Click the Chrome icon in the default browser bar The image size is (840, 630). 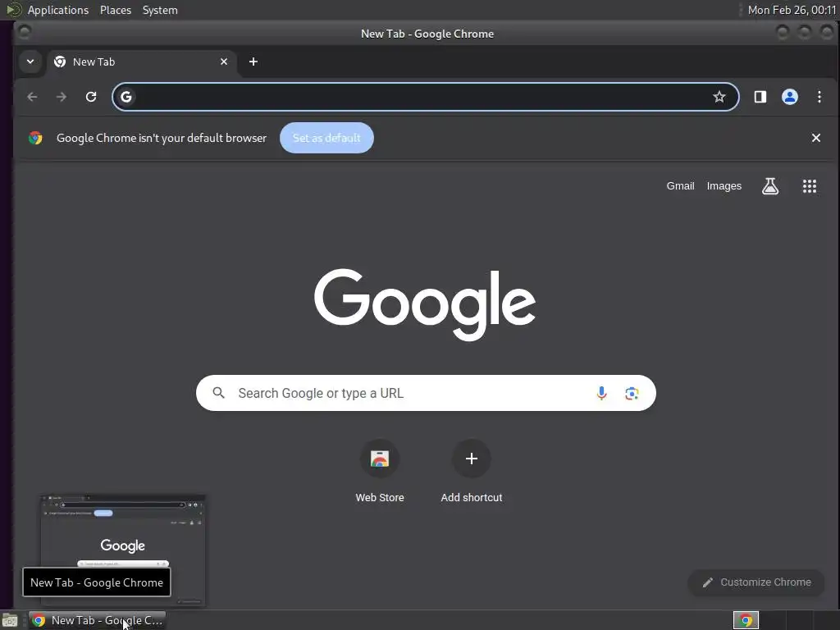pyautogui.click(x=35, y=138)
